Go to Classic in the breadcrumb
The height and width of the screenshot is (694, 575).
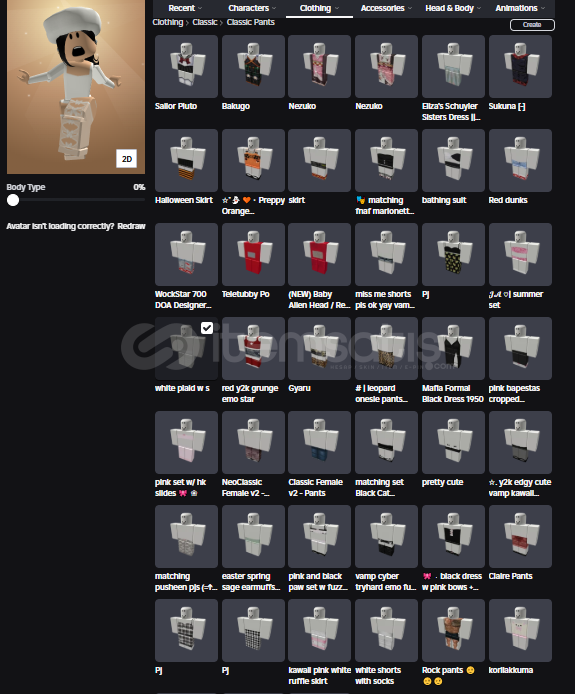(205, 22)
